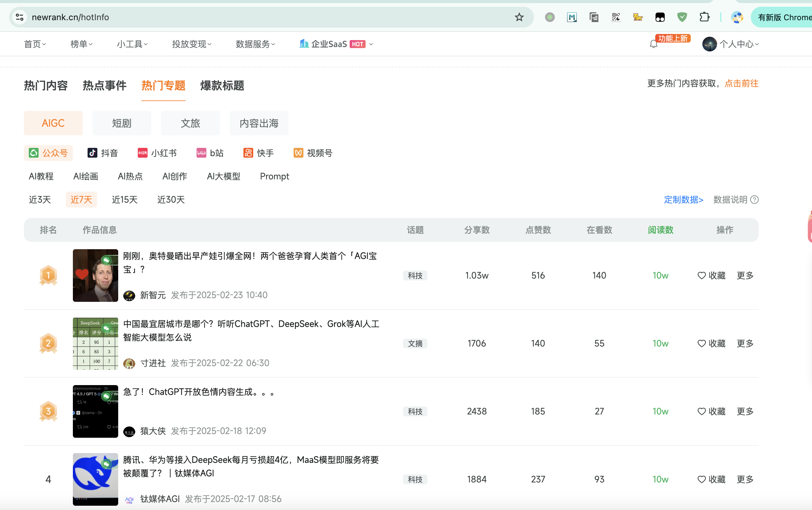Click the data description help icon
Screen dimensions: 812x510
755,200
